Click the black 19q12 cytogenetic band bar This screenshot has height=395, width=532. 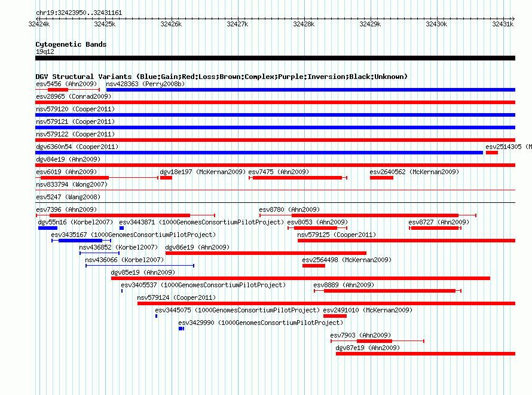click(x=275, y=58)
